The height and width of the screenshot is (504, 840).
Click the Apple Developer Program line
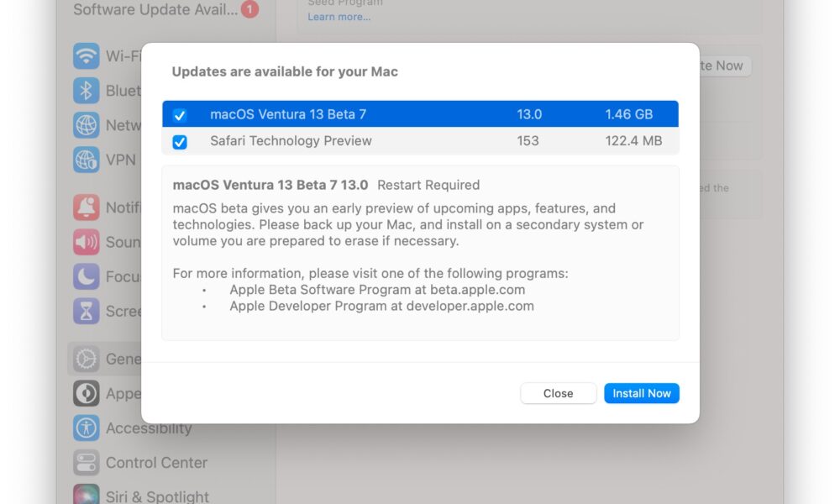coord(381,307)
